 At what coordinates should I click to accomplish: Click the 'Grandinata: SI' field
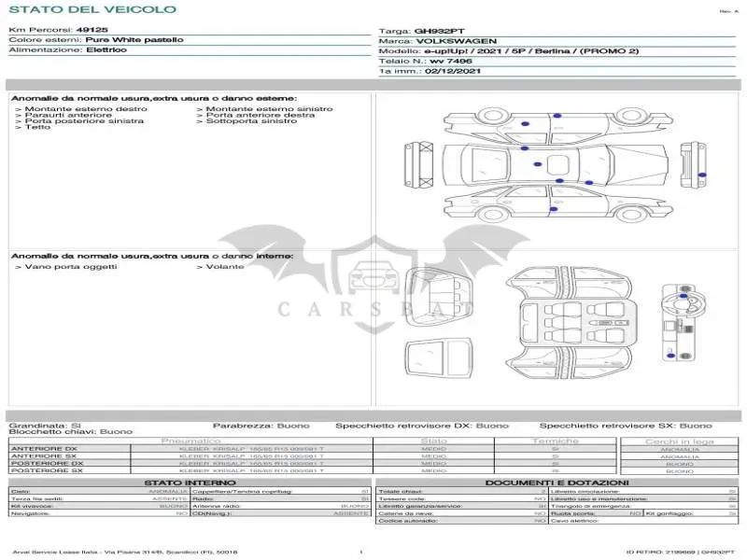[45, 426]
